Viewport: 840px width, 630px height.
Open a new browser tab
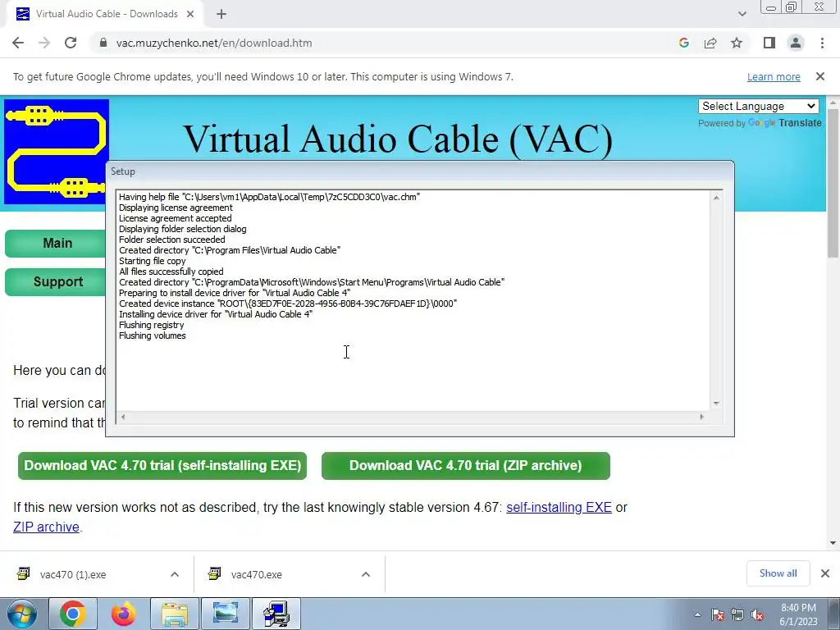click(x=221, y=14)
